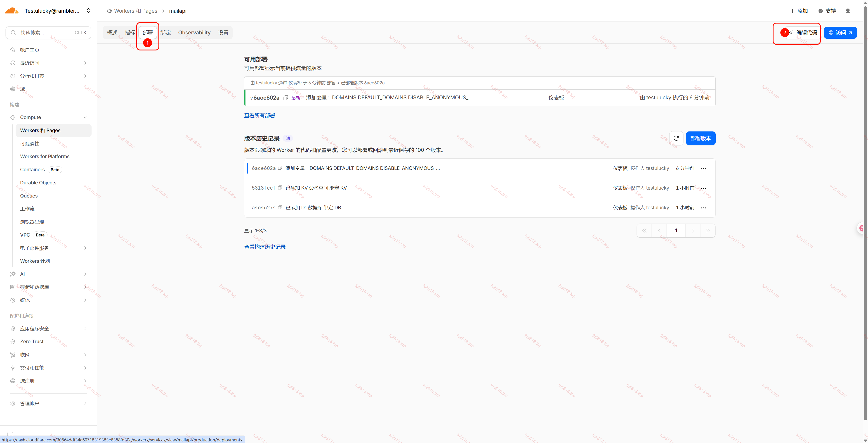Switch to the 绑定 tab
The width and height of the screenshot is (868, 443).
pyautogui.click(x=165, y=33)
